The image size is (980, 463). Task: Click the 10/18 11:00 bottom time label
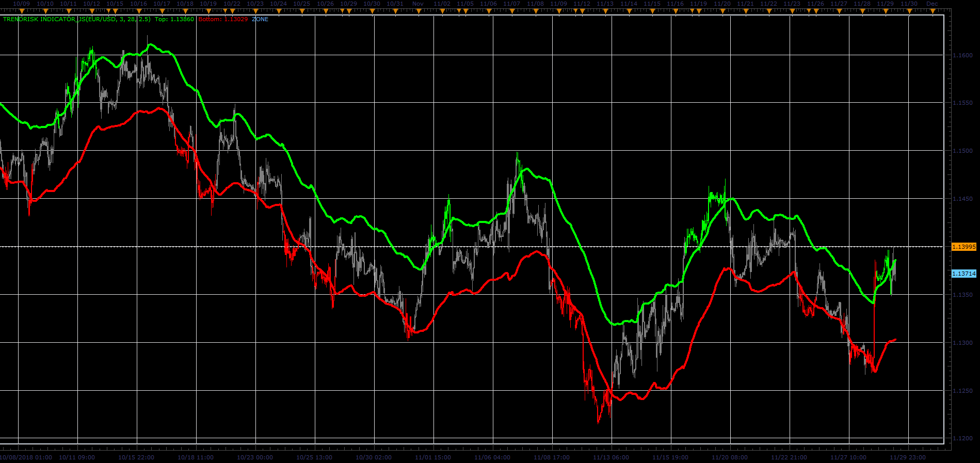(196, 457)
